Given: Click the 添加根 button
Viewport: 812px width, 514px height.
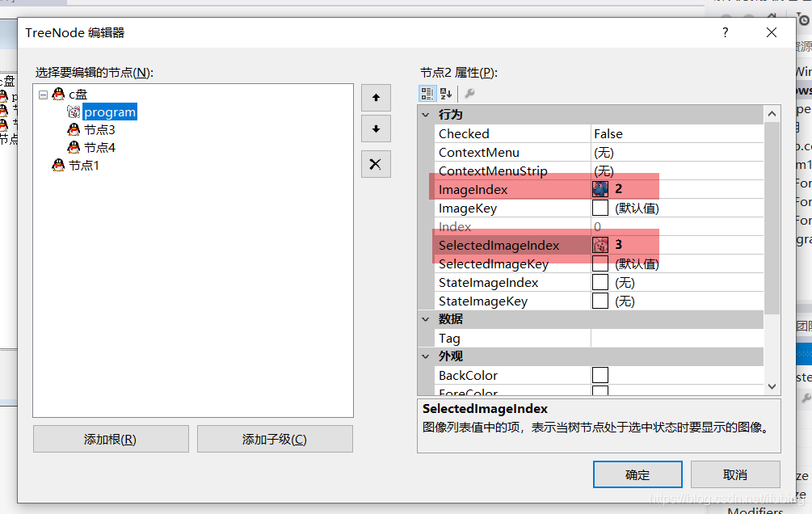Looking at the screenshot, I should click(110, 439).
